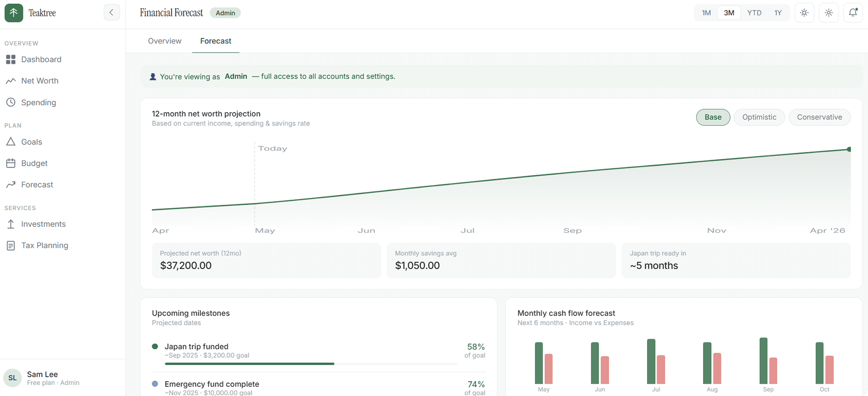Screen dimensions: 868x396
Task: Click the blue dot beside Emergency fund complete
Action: point(155,384)
